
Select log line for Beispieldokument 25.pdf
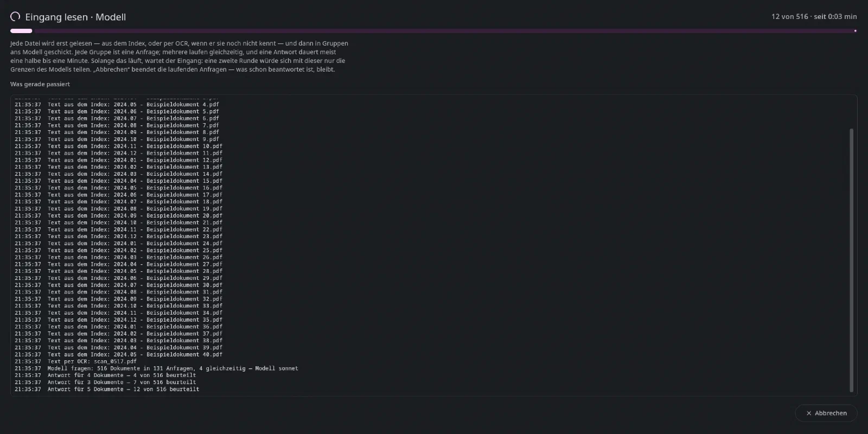click(118, 251)
